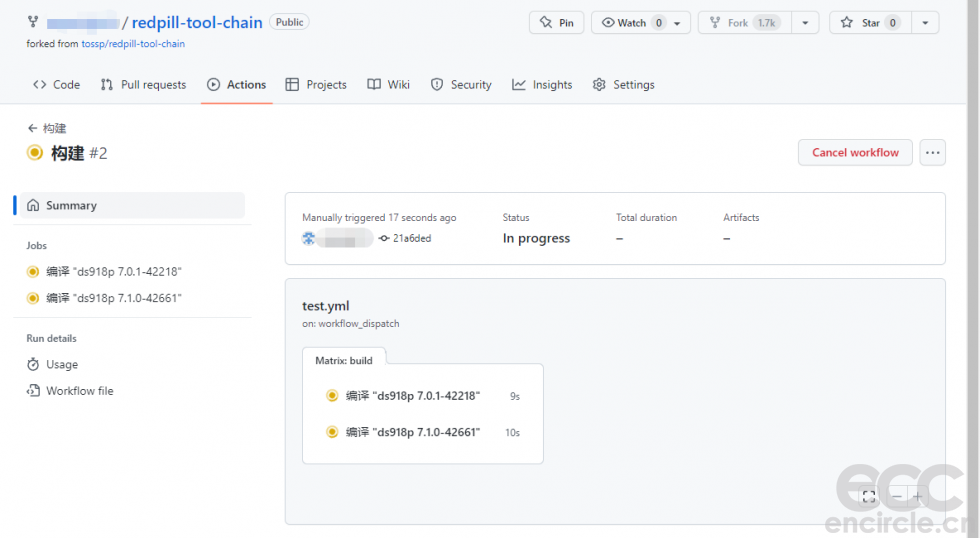Click the Wiki book icon
Viewport: 980px width, 538px height.
tap(374, 84)
